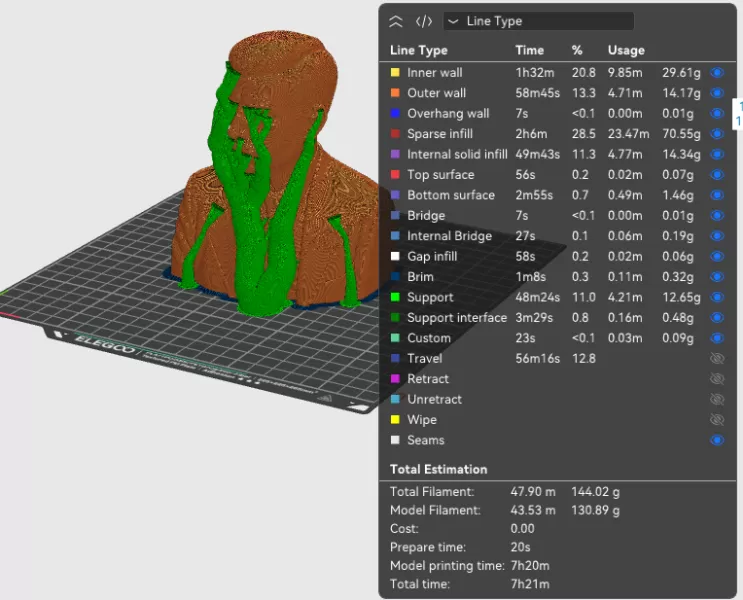Open the Line Type view dropdown

[538, 21]
